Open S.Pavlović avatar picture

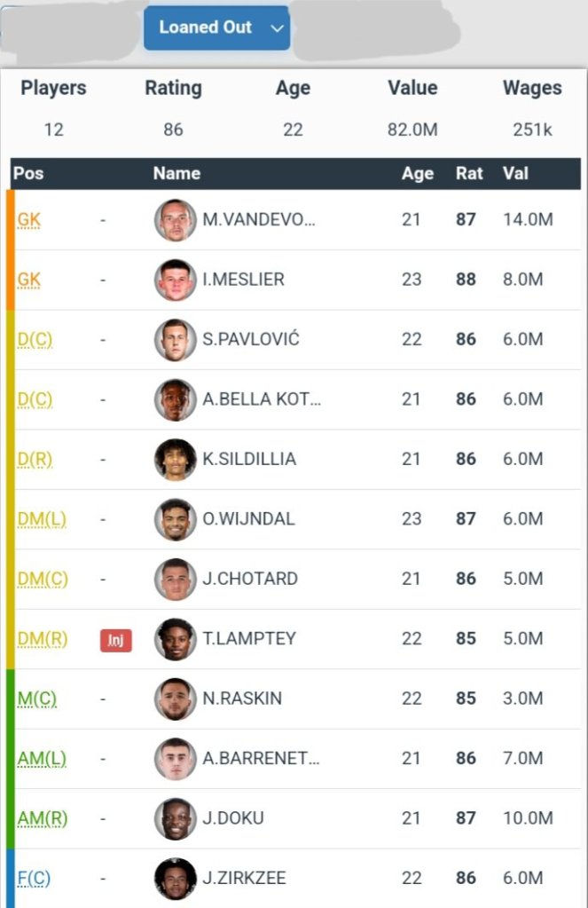[175, 339]
